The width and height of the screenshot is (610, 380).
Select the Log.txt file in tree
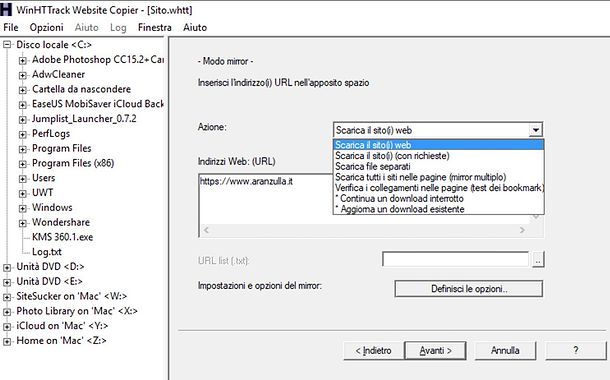pos(47,252)
